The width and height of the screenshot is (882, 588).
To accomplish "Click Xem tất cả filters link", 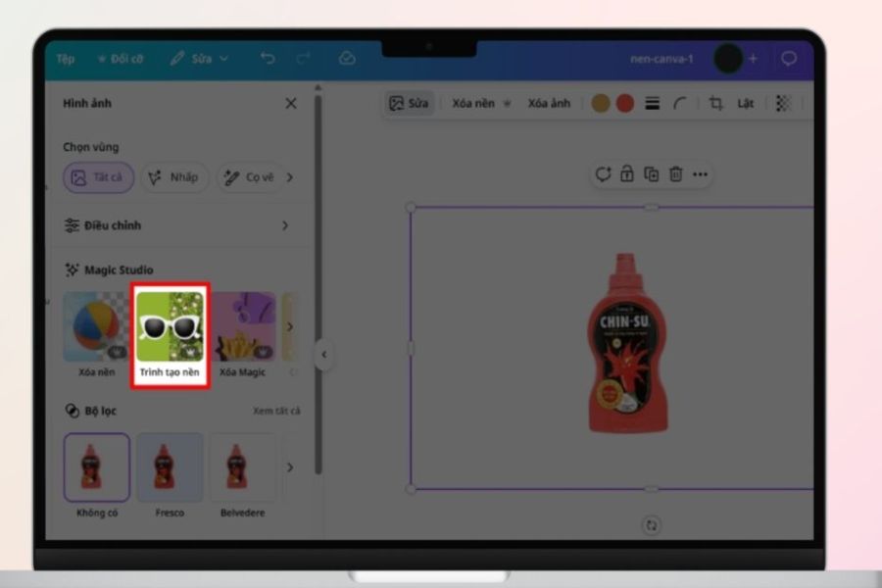I will 276,411.
